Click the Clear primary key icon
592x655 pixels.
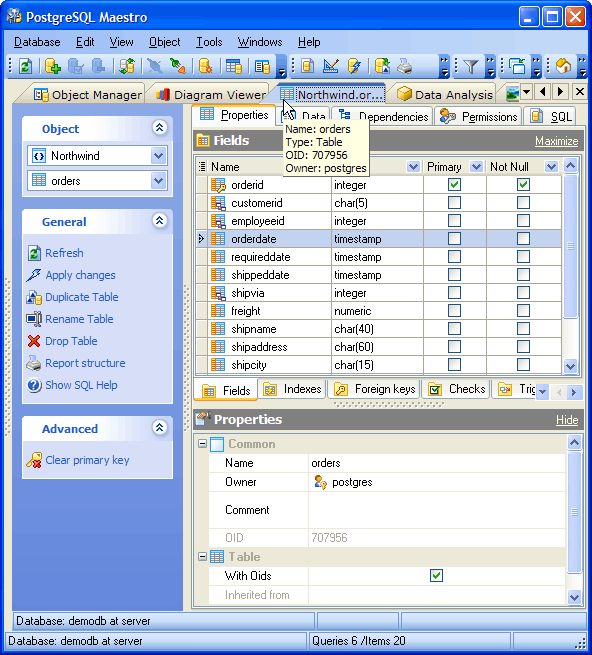34,460
